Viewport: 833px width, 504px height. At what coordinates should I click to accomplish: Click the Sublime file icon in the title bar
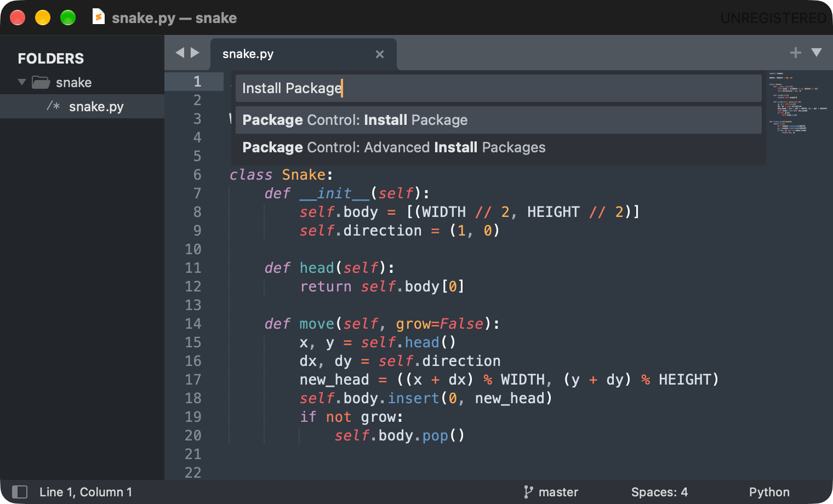click(99, 17)
